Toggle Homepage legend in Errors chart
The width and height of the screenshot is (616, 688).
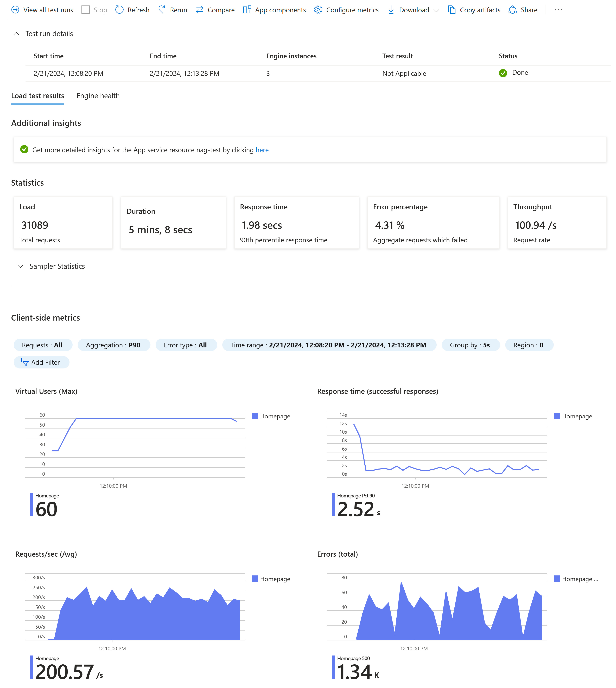[580, 579]
